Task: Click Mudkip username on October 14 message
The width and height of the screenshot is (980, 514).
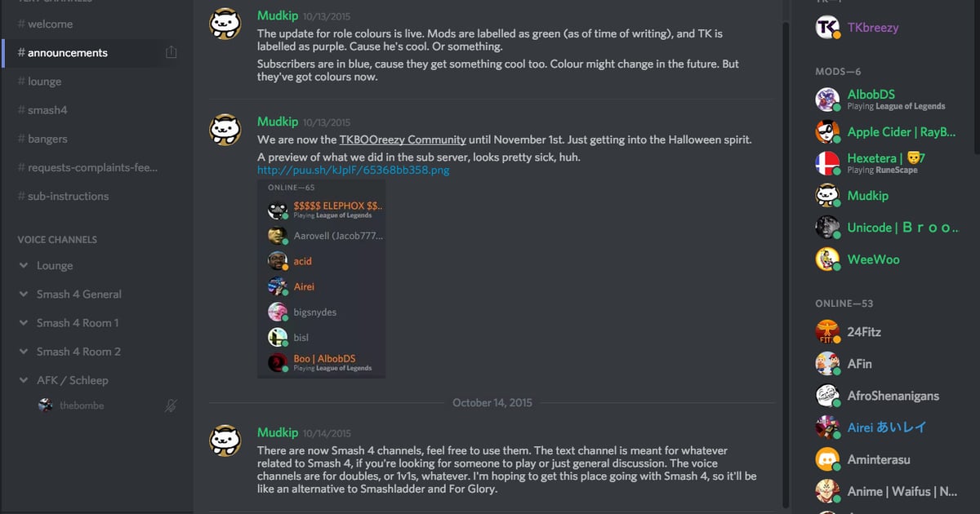Action: (278, 432)
